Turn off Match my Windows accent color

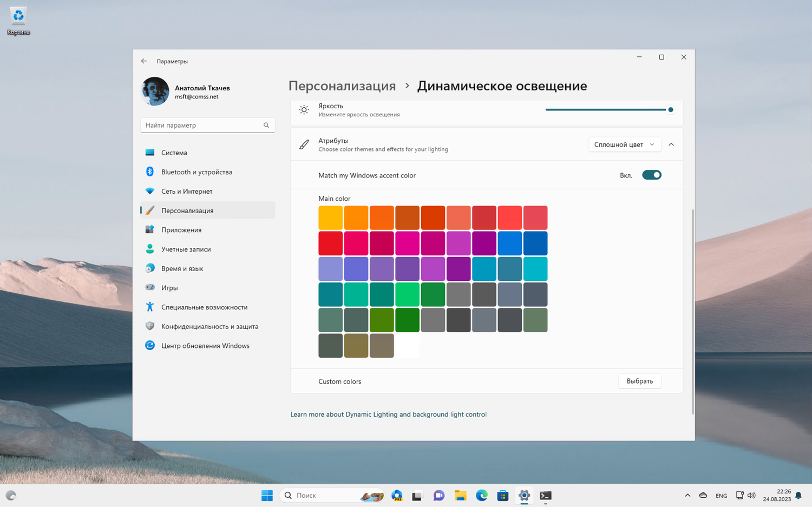tap(652, 175)
